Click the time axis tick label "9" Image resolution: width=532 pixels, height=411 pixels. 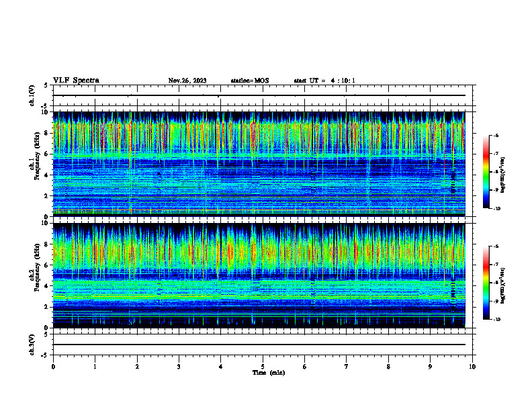point(430,367)
